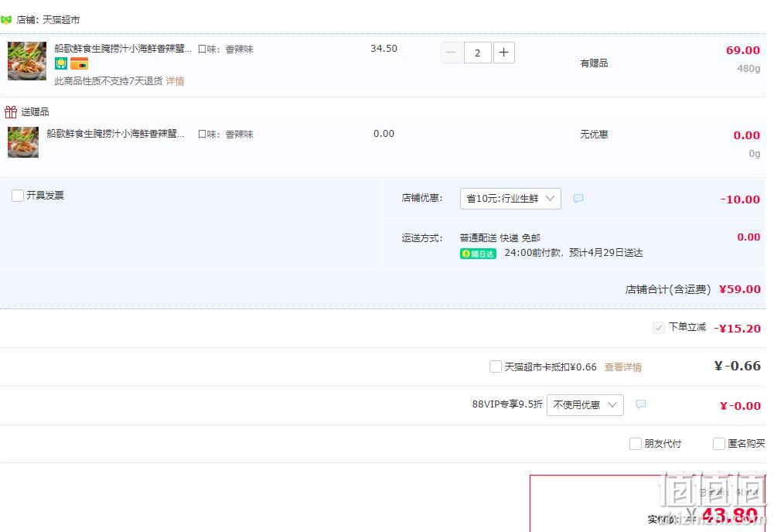774x532 pixels.
Task: Click the 88VIP discount amount ¥-0.00
Action: 740,406
